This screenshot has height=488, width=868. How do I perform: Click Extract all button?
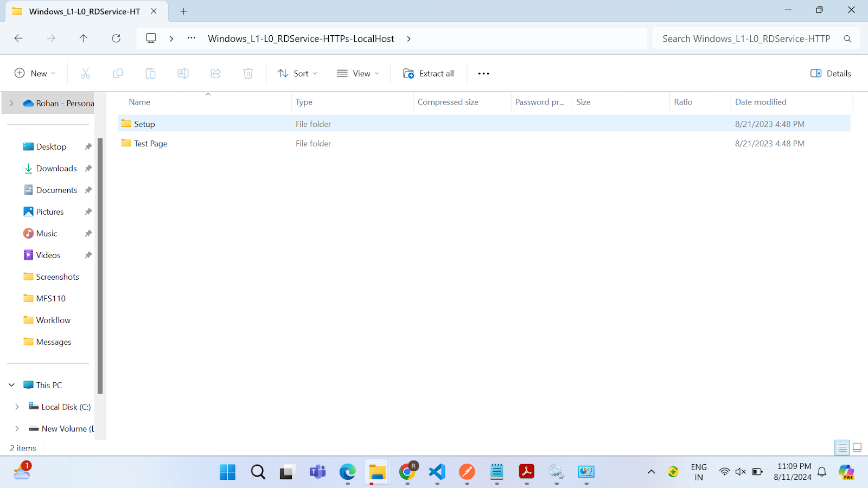(429, 73)
